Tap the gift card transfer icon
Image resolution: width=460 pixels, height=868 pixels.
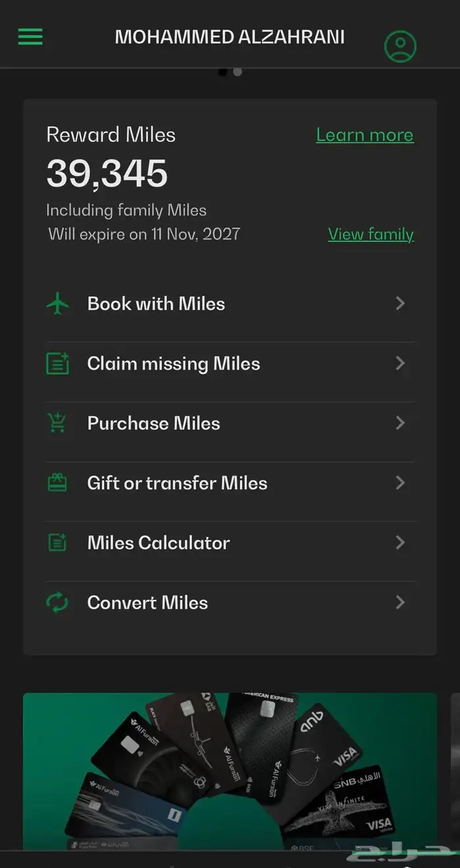point(58,483)
